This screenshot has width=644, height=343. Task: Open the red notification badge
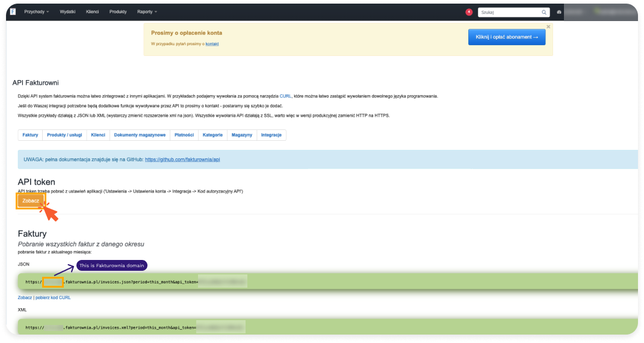[469, 12]
